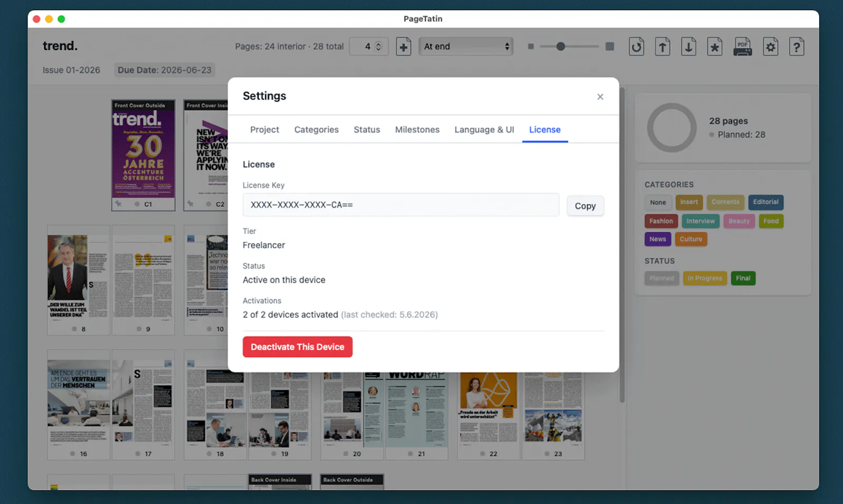
Task: Select the Interview category tag
Action: [700, 221]
